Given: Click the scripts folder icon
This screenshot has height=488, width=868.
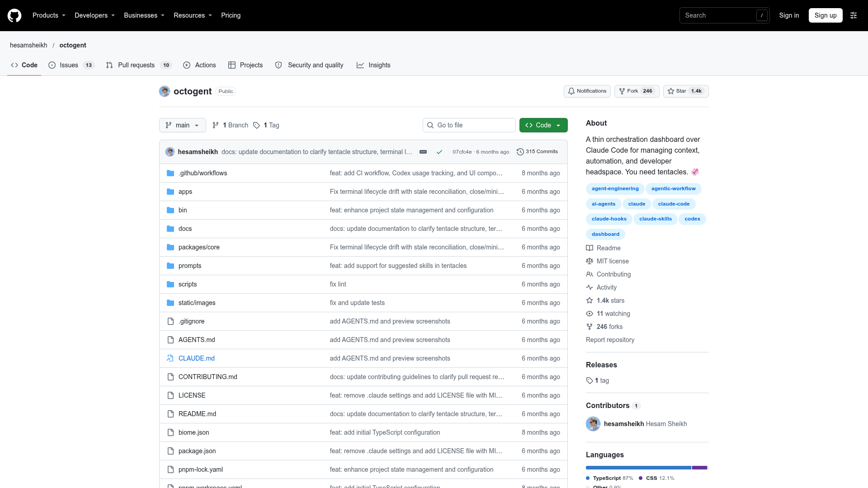Looking at the screenshot, I should [x=170, y=284].
